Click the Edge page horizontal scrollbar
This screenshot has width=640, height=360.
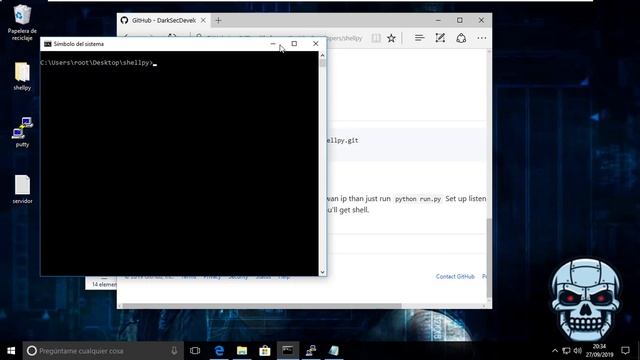click(262, 306)
